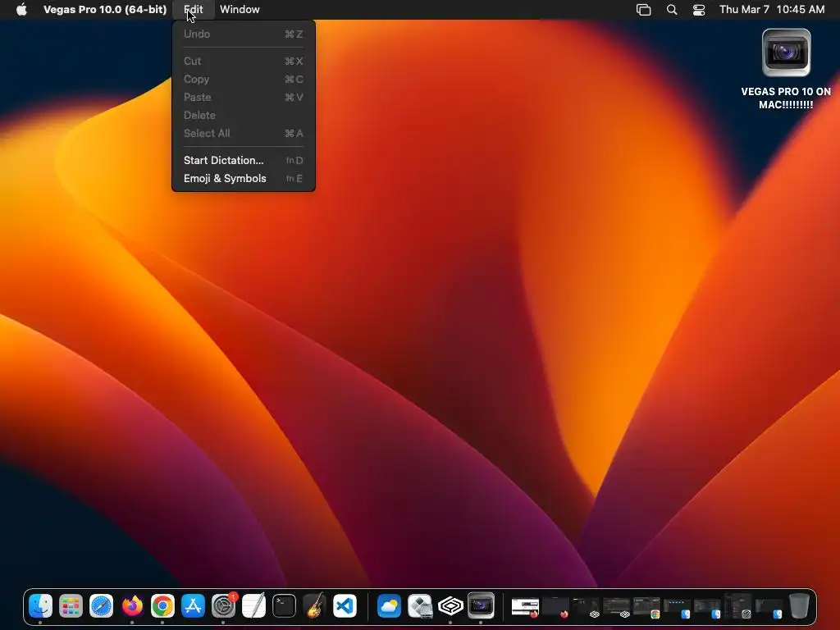Screen dimensions: 840x630
Task: Open the Vegas Pro 10.0 (64-bit) app menu
Action: coord(105,9)
